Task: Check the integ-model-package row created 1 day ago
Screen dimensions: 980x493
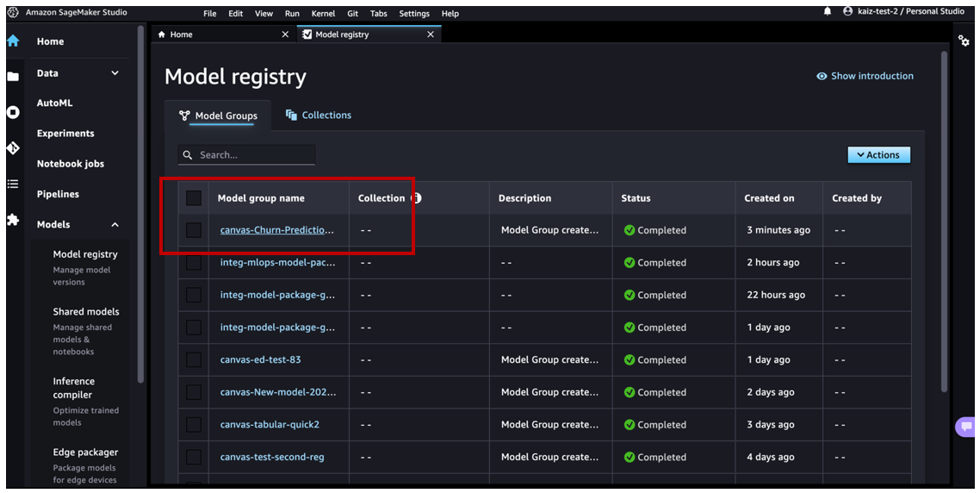Action: [x=194, y=328]
